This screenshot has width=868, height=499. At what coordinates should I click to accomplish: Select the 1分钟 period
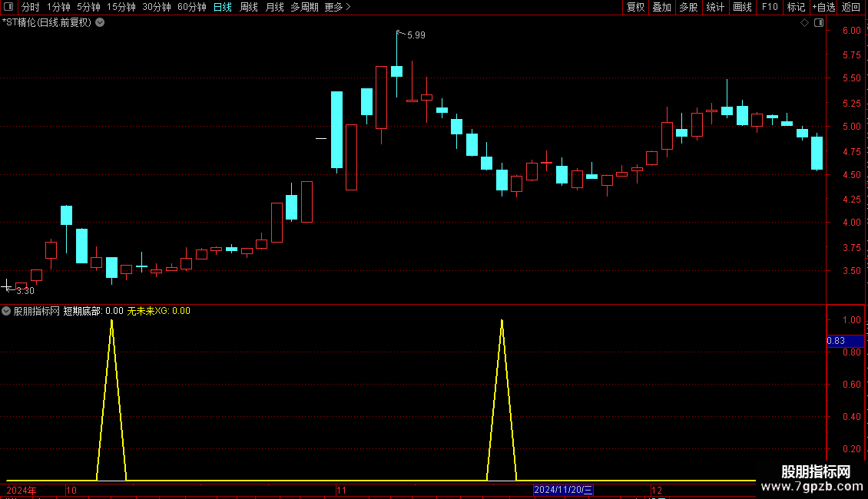click(58, 7)
